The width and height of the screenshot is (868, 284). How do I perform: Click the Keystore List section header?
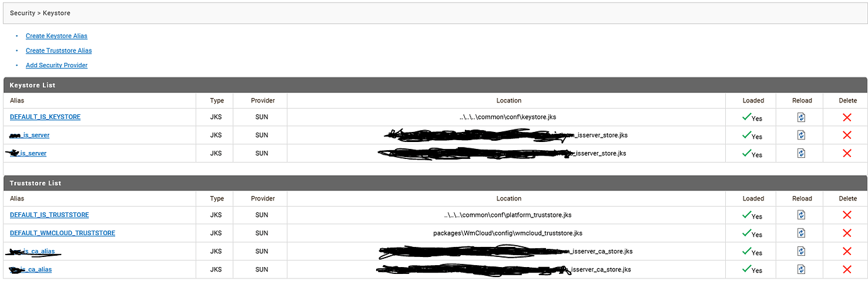[434, 85]
